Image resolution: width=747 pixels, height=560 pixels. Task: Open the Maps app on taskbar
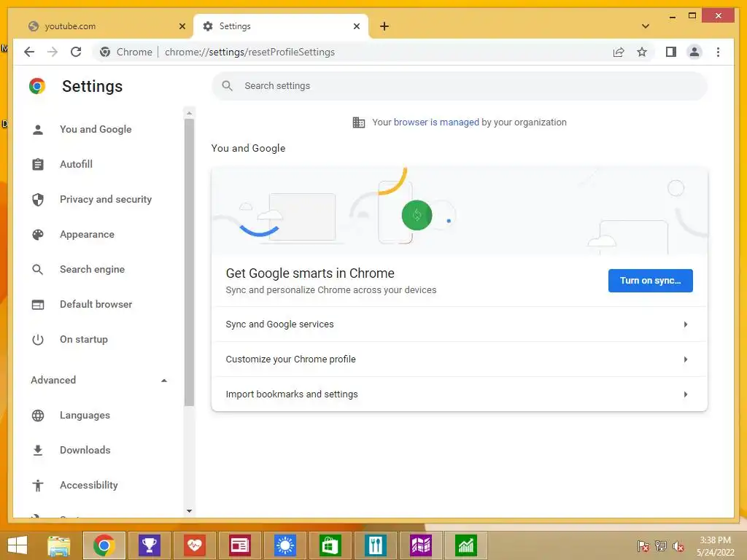click(421, 545)
